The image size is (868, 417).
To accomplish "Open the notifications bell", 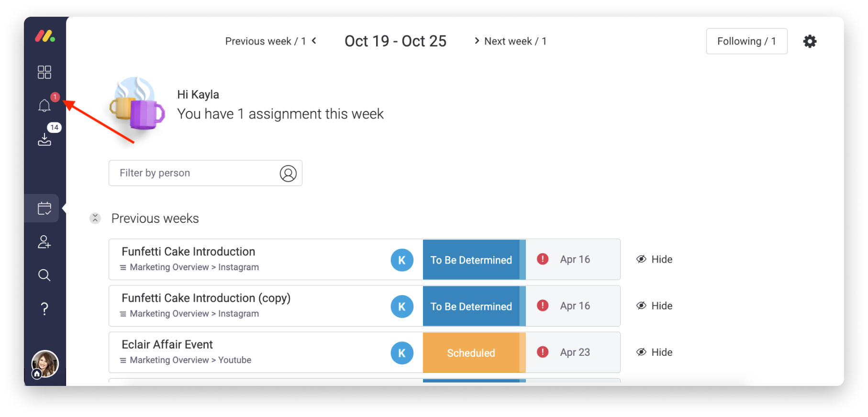I will (x=45, y=105).
